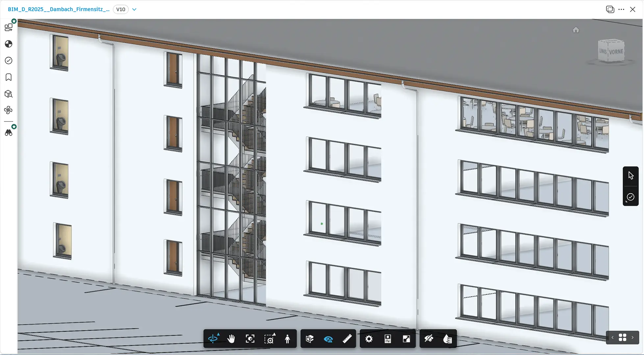Image resolution: width=644 pixels, height=355 pixels.
Task: Click the BIM_D_R2025__Dambach_Firmensitz file name link
Action: [x=59, y=9]
